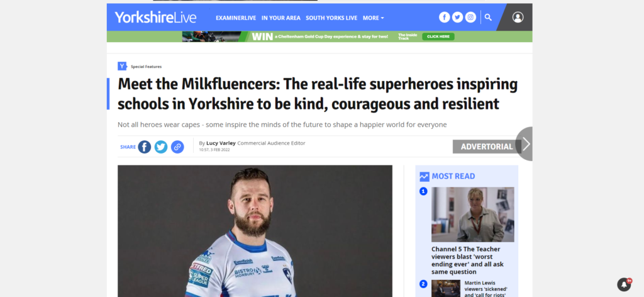Go to next article arrow
644x297 pixels.
click(525, 144)
